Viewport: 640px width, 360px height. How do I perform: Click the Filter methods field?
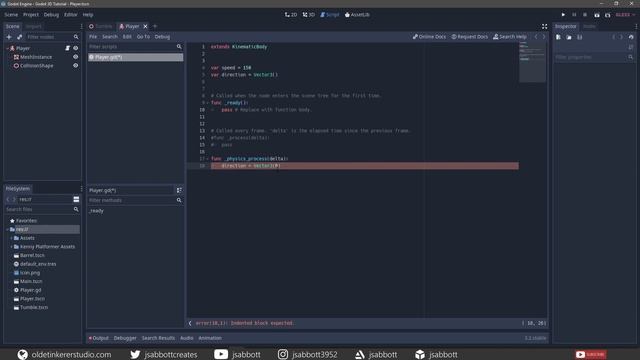[135, 200]
